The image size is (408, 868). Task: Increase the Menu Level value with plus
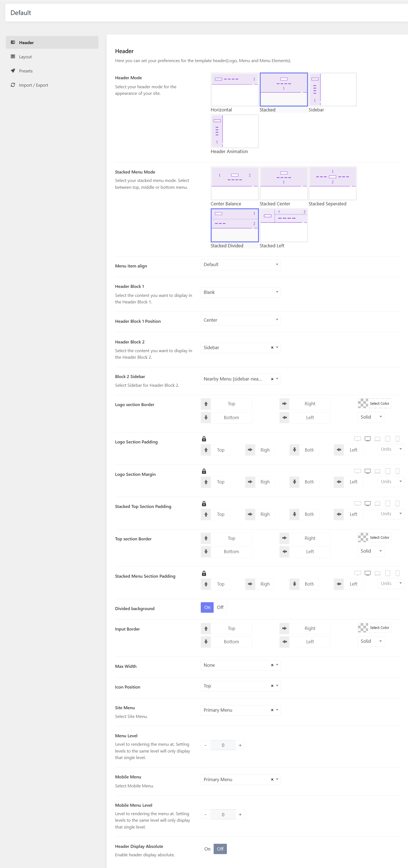(240, 745)
